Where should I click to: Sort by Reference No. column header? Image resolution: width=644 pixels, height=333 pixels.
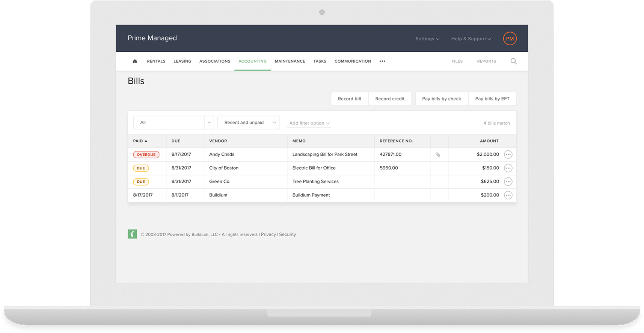pos(396,141)
